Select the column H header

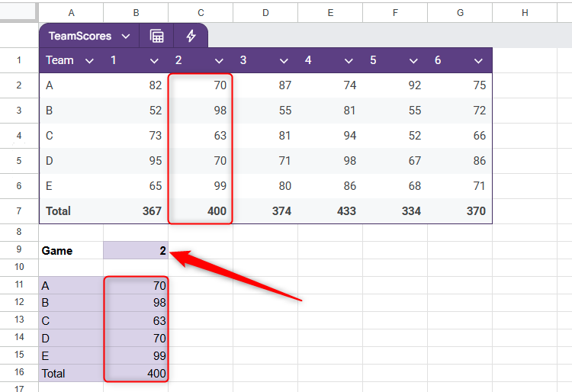[x=525, y=11]
